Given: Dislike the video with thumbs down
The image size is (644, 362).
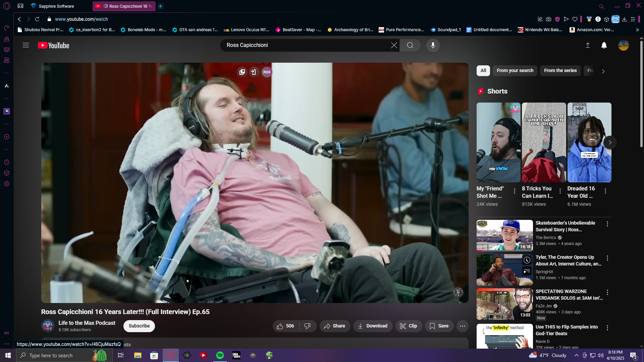Looking at the screenshot, I should (x=307, y=326).
